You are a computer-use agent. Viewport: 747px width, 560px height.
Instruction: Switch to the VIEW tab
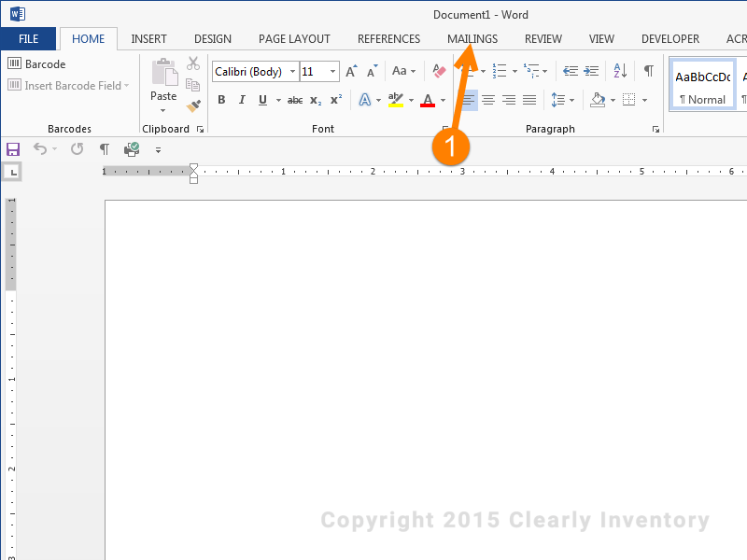point(601,39)
